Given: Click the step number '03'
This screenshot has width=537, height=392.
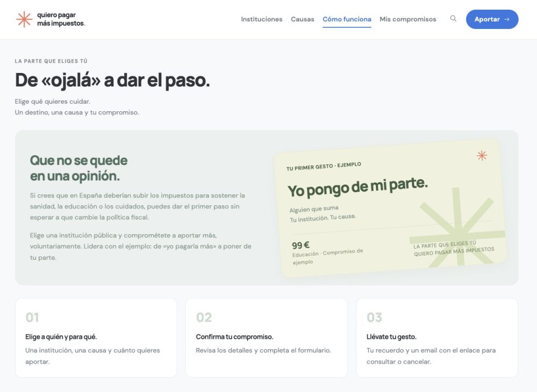Looking at the screenshot, I should coord(374,317).
